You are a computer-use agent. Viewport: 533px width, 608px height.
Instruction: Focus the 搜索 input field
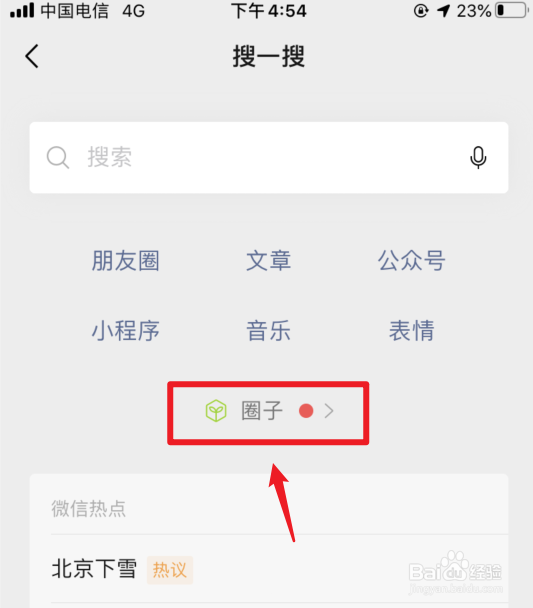click(269, 157)
